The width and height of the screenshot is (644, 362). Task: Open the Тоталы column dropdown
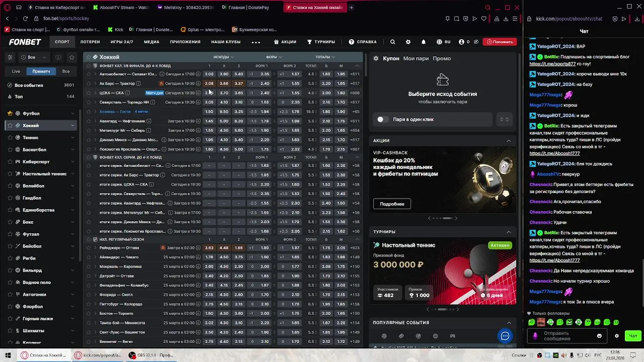click(325, 57)
